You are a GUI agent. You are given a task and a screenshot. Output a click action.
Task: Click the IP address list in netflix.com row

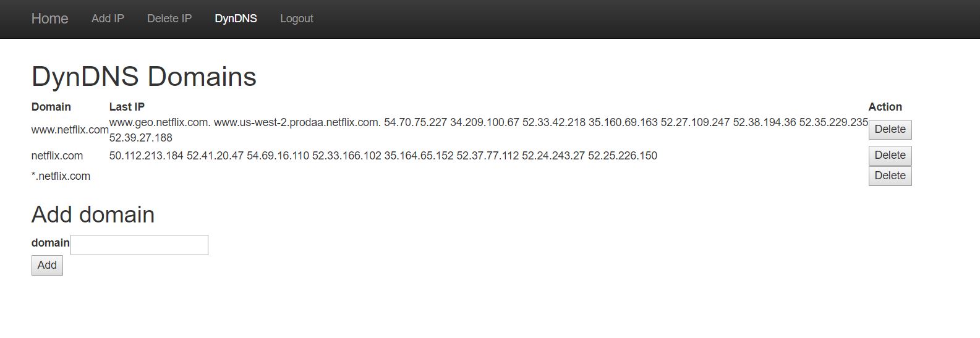(x=383, y=156)
